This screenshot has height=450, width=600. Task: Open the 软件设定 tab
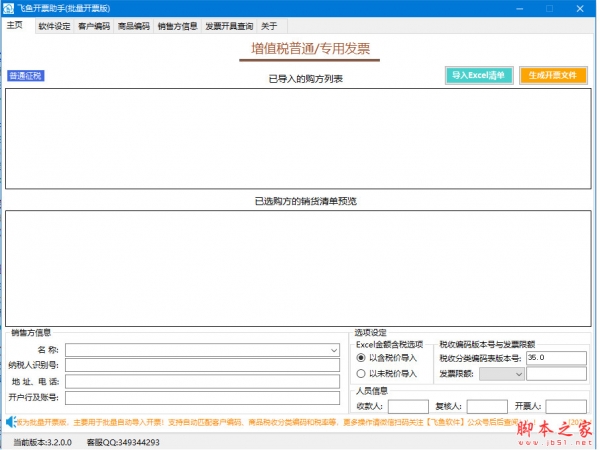pos(54,26)
